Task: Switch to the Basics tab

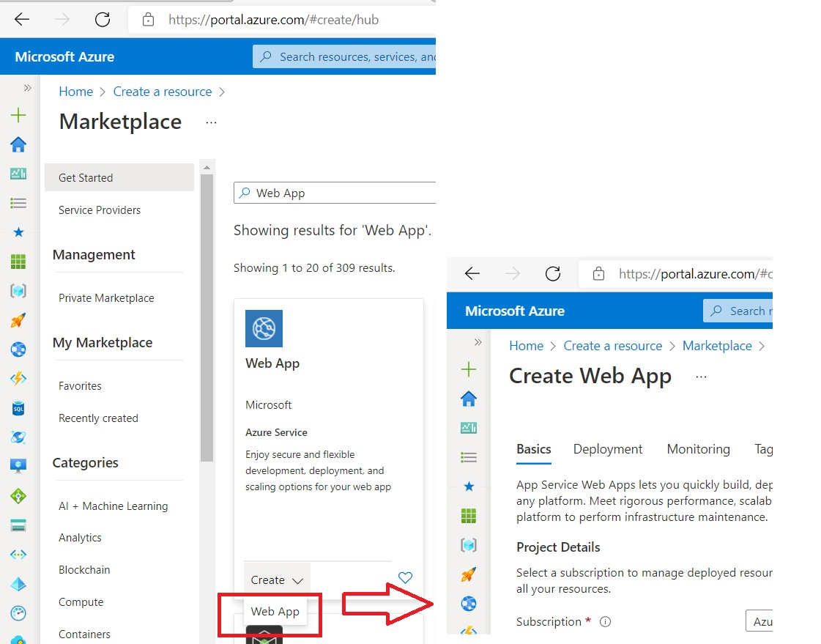Action: 534,449
